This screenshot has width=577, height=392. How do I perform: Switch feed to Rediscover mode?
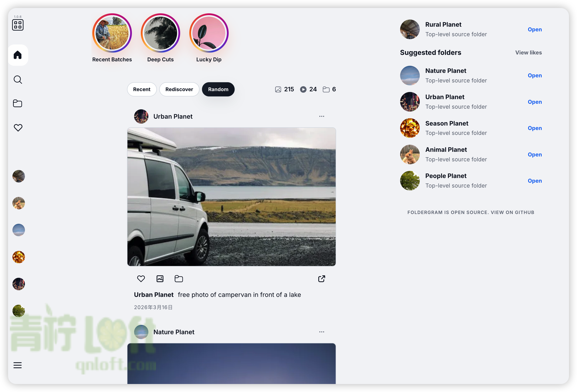point(179,89)
